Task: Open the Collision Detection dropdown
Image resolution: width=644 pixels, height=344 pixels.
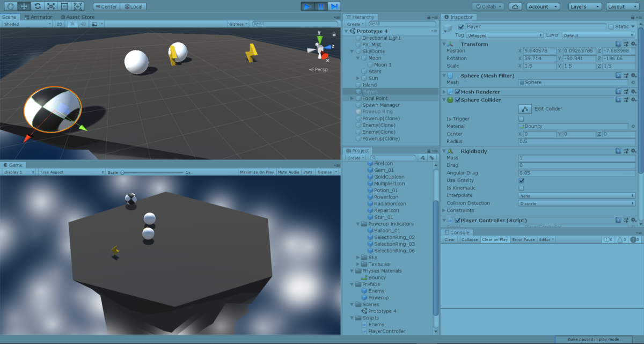Action: [577, 203]
